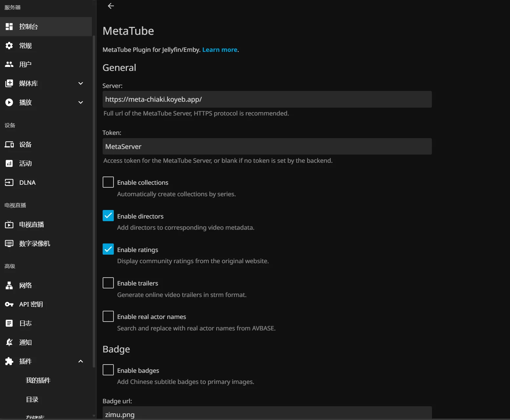Click the API 密钥 key icon
The height and width of the screenshot is (420, 510).
9,304
